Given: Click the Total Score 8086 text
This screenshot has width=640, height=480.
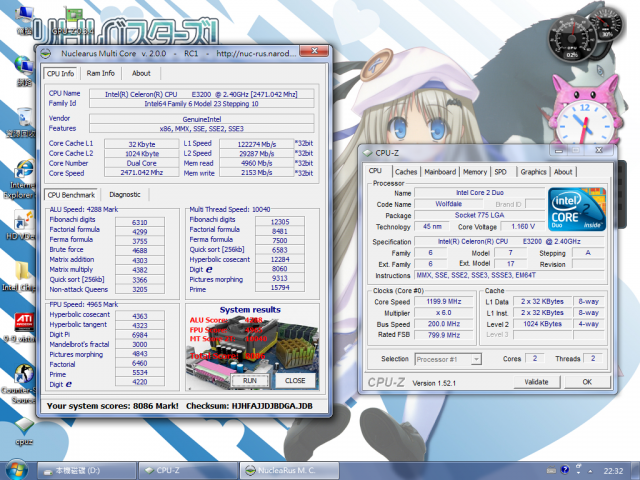Looking at the screenshot, I should click(228, 356).
